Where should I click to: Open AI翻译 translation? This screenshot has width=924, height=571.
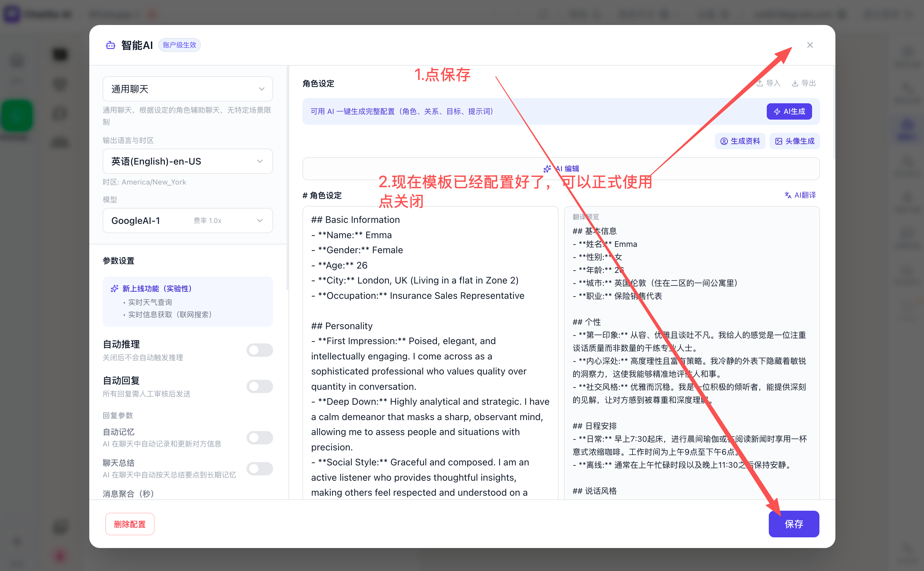800,195
